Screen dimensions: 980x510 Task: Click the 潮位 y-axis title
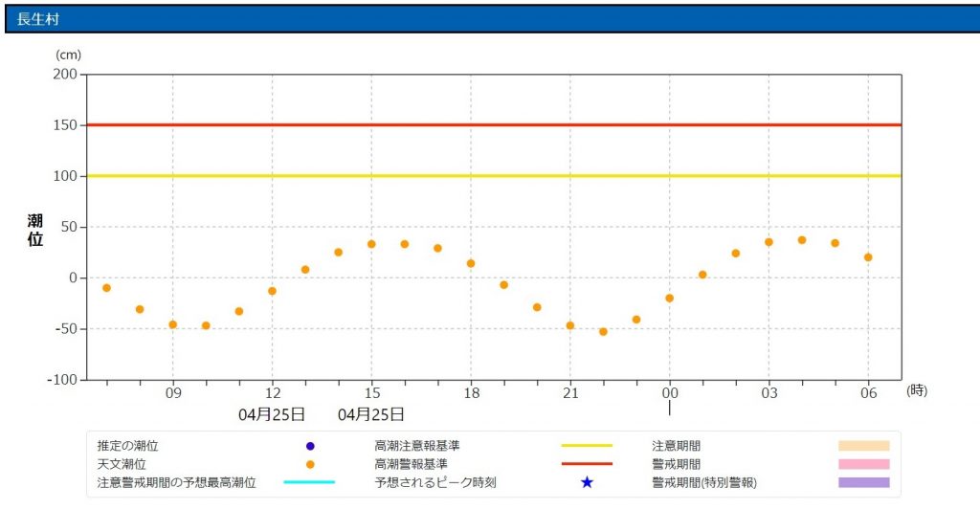click(35, 230)
